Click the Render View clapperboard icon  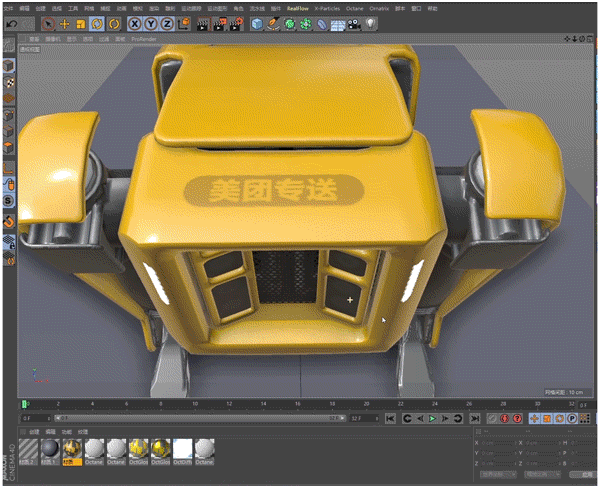tap(203, 24)
